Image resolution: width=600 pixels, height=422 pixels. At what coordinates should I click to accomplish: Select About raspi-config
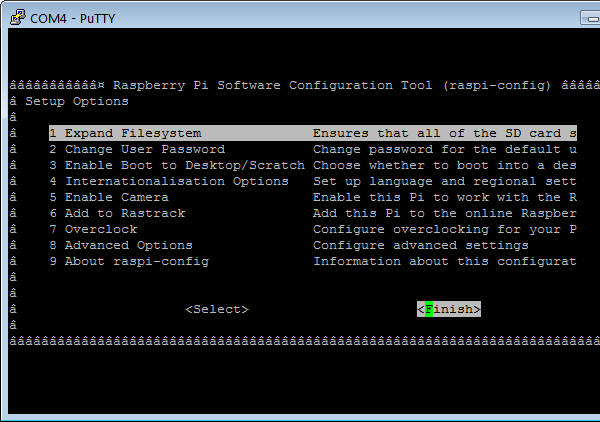click(x=129, y=261)
